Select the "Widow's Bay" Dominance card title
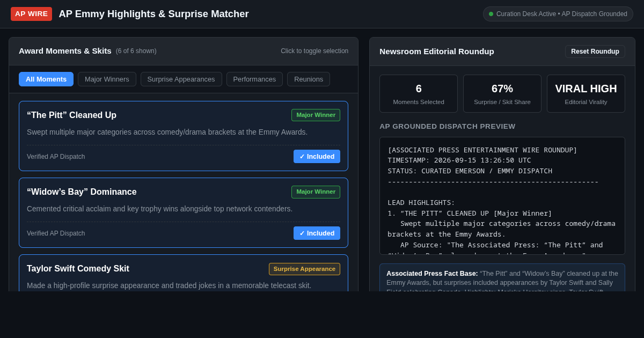 (82, 192)
